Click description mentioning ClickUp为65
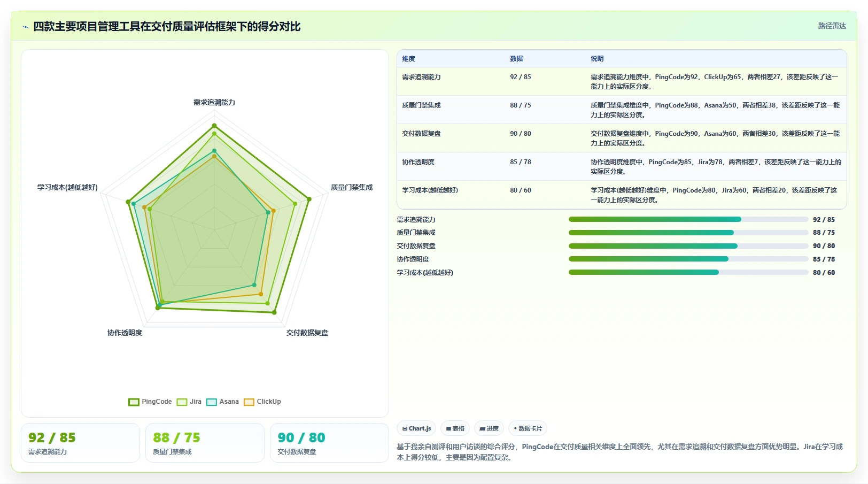 pyautogui.click(x=715, y=82)
